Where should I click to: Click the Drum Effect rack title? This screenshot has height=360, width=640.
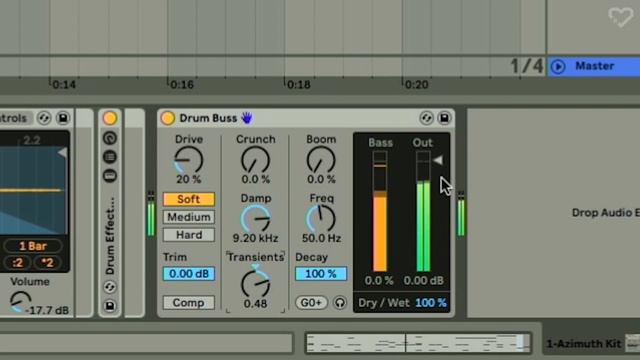110,236
